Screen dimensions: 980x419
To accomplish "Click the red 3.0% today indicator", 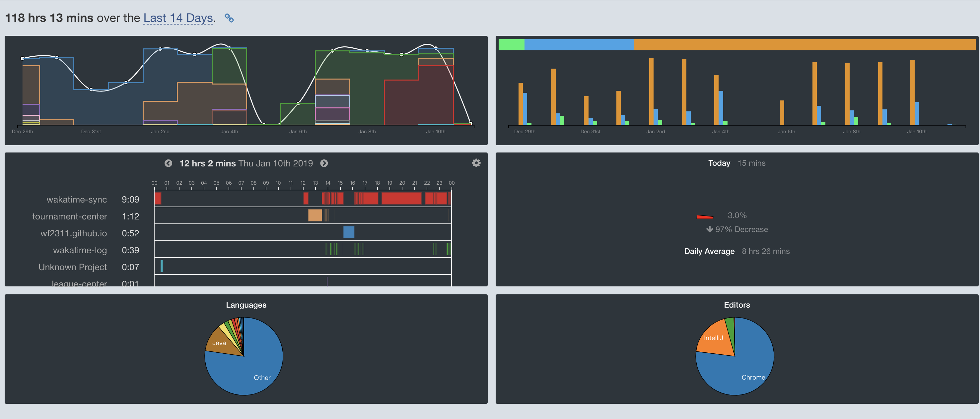I will click(x=705, y=217).
